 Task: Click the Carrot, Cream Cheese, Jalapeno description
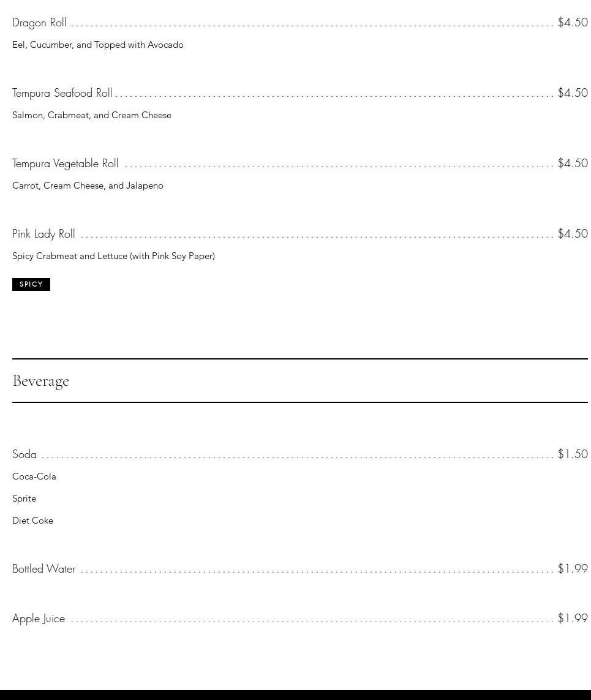point(88,186)
